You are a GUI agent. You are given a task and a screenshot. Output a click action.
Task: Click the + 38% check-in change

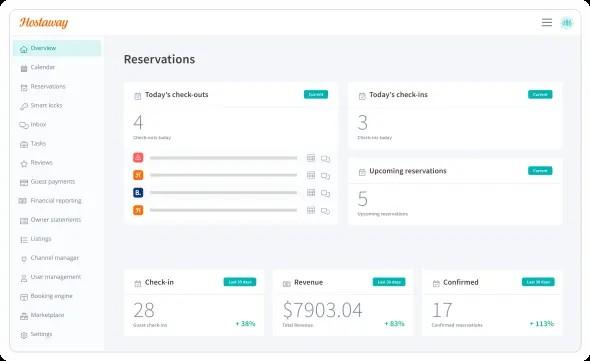(245, 324)
